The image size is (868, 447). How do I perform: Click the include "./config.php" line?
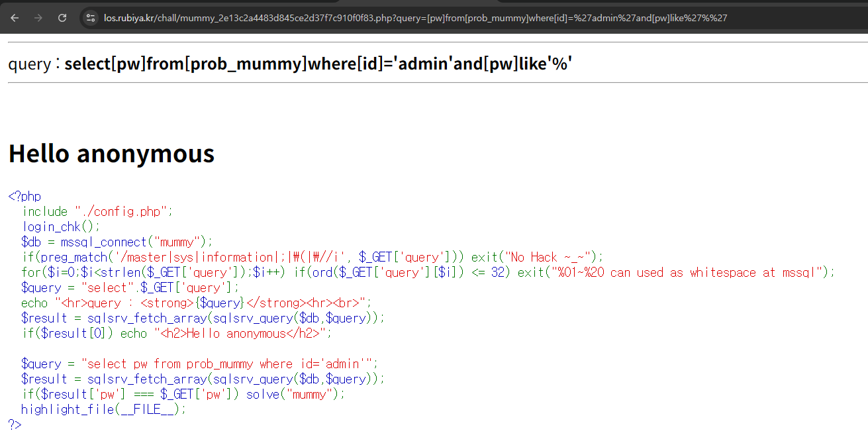97,211
